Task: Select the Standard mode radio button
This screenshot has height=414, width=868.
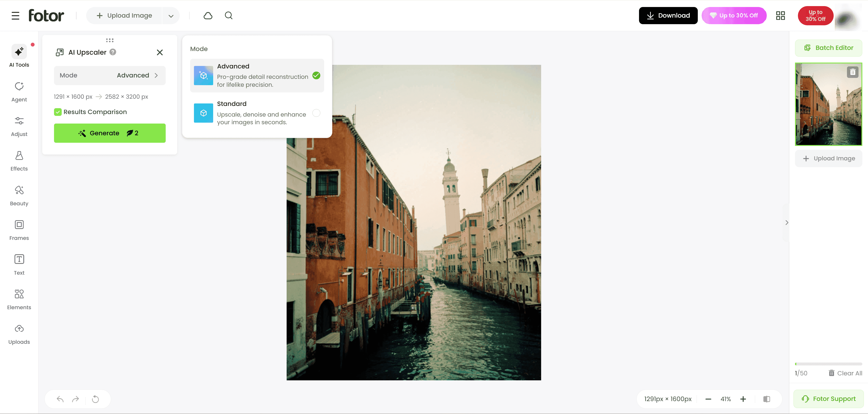Action: click(x=316, y=113)
